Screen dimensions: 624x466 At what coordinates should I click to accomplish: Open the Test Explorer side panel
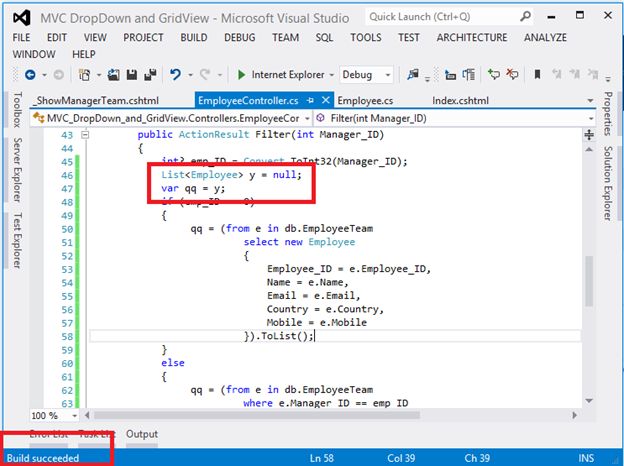17,240
